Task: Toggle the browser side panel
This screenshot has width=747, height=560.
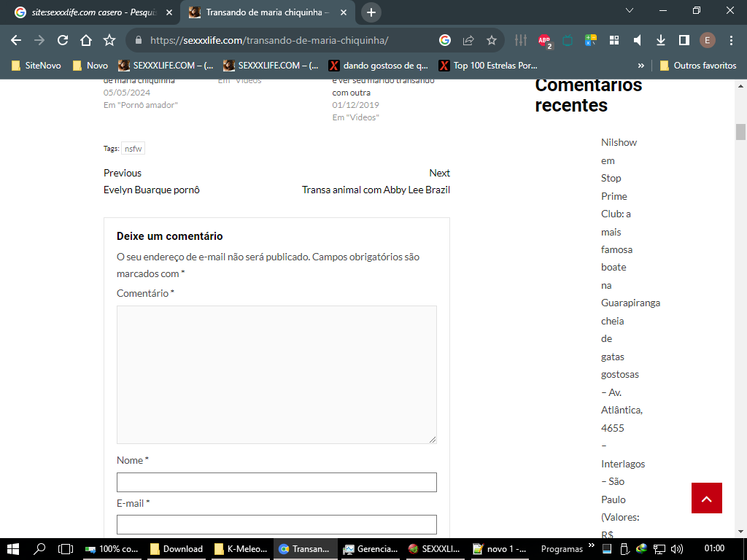Action: (684, 40)
